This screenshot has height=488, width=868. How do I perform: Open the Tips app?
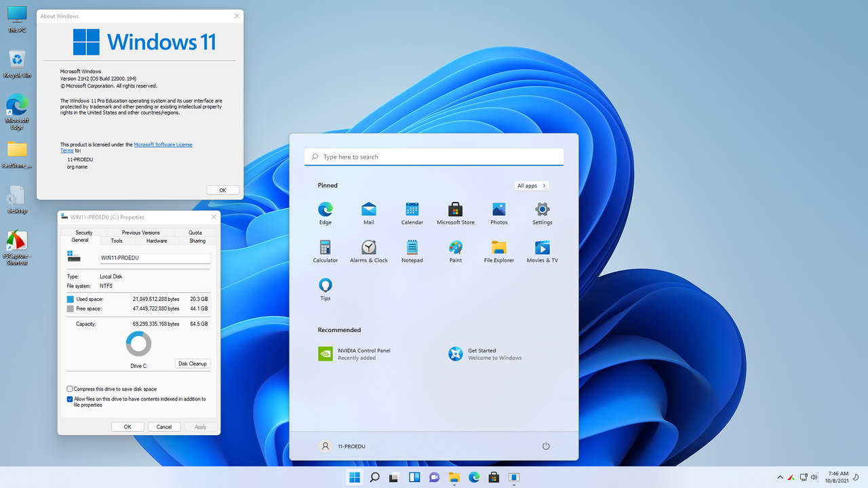(325, 289)
